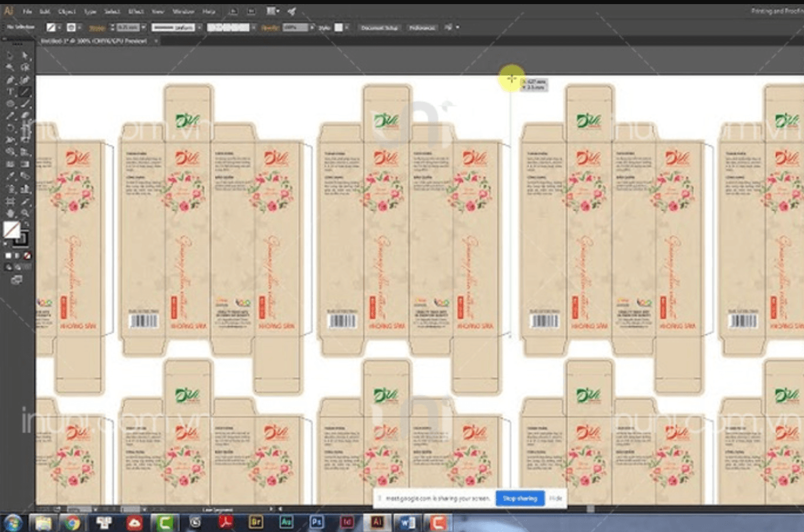
Task: Open the stroke weight dropdown
Action: 143,27
